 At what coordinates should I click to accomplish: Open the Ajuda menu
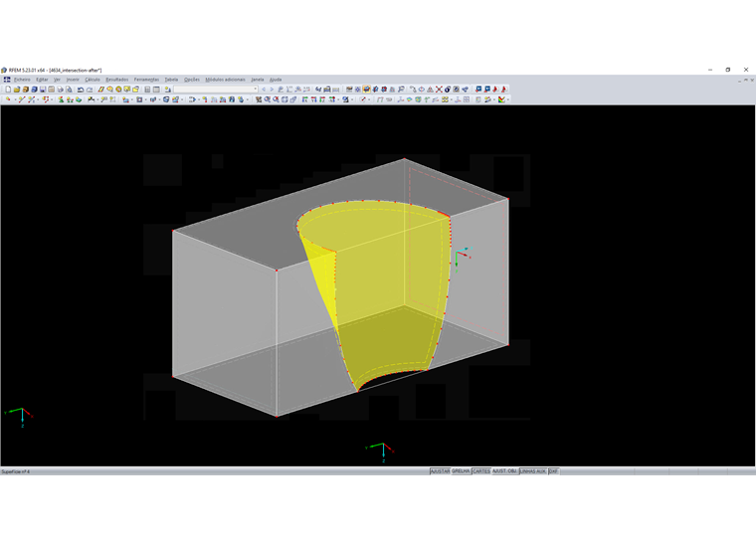pos(276,80)
